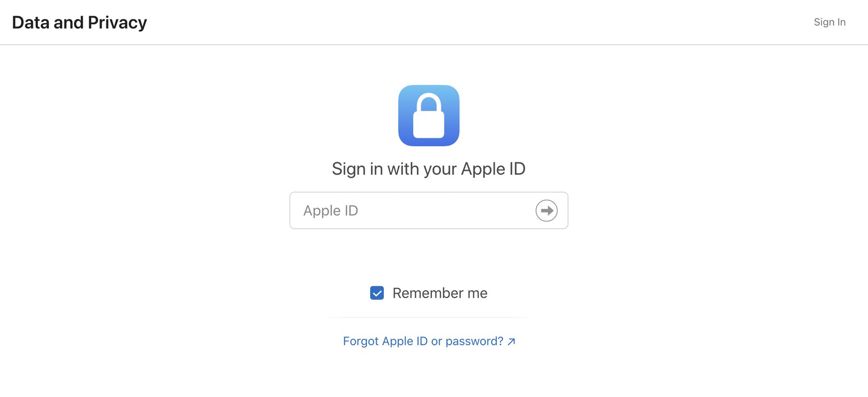Click the Apple ID placeholder text
This screenshot has width=868, height=397.
[330, 210]
